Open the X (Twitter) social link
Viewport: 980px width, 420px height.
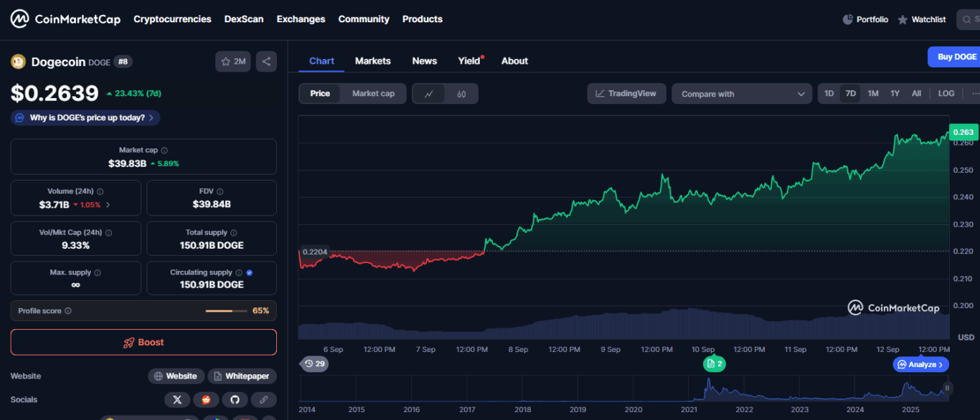click(177, 400)
